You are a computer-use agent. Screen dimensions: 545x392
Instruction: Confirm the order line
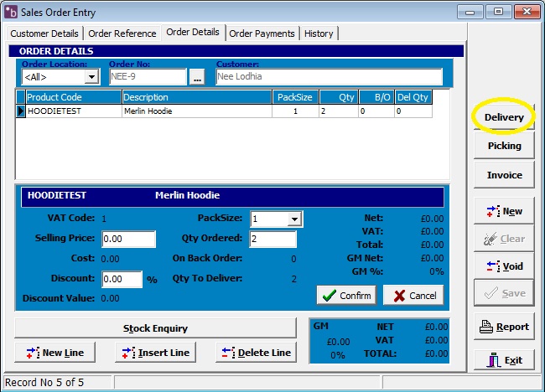tap(346, 296)
